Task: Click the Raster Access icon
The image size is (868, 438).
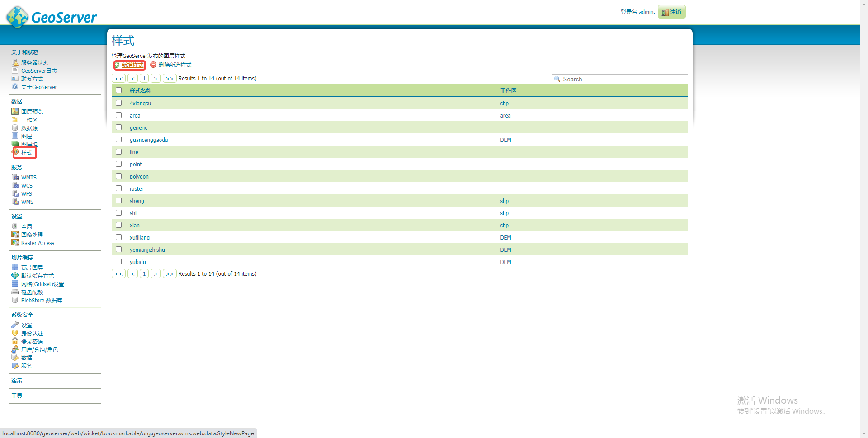Action: tap(15, 243)
